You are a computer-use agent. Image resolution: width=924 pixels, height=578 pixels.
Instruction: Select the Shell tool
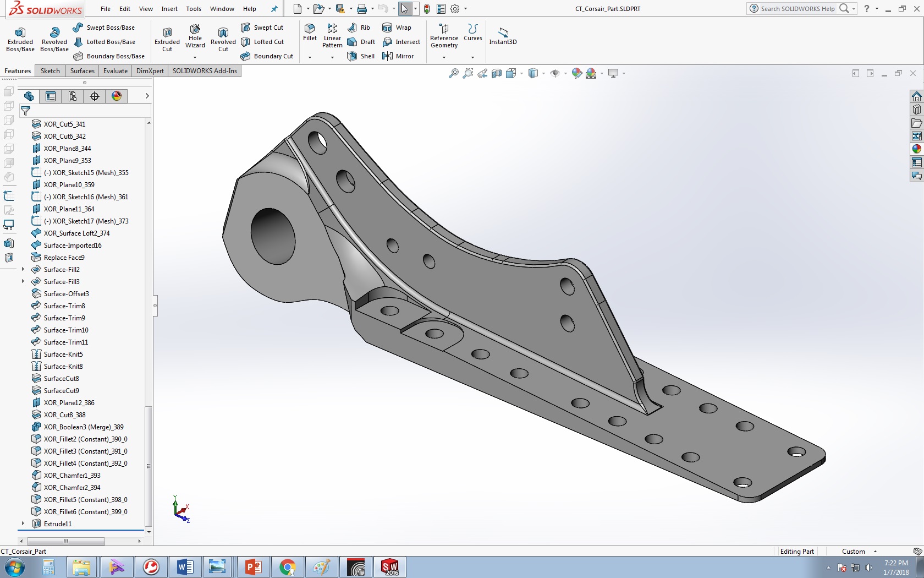point(361,56)
